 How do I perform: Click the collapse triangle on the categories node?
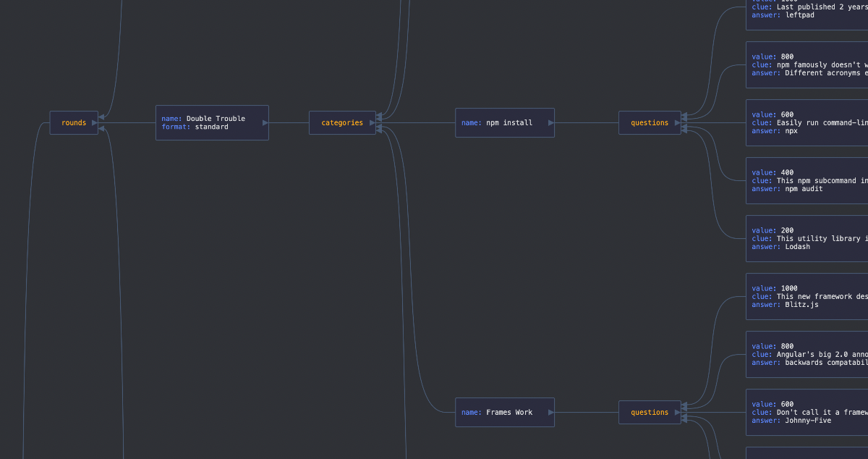[370, 123]
